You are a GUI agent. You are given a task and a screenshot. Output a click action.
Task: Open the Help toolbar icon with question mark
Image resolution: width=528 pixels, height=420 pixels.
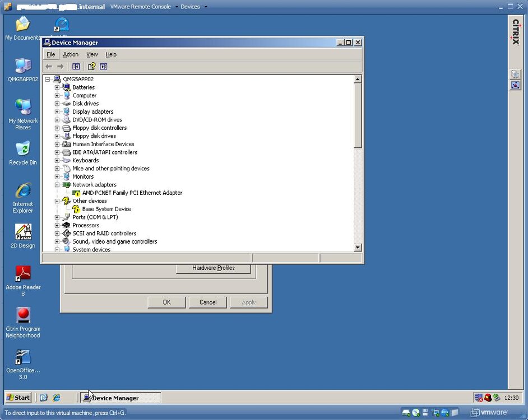pos(91,67)
